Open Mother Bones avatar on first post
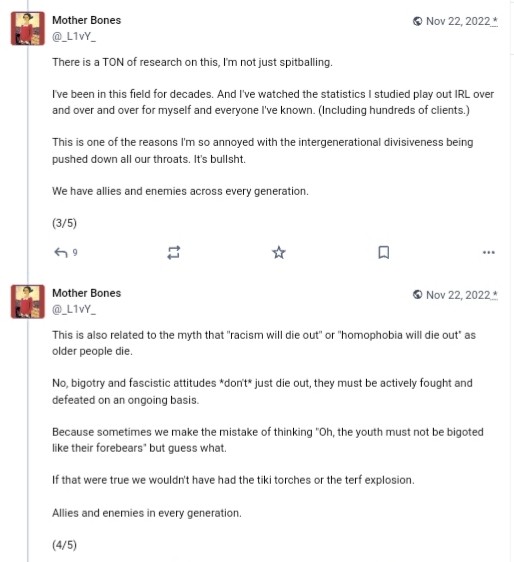Viewport: 514px width, 562px height. [28, 28]
